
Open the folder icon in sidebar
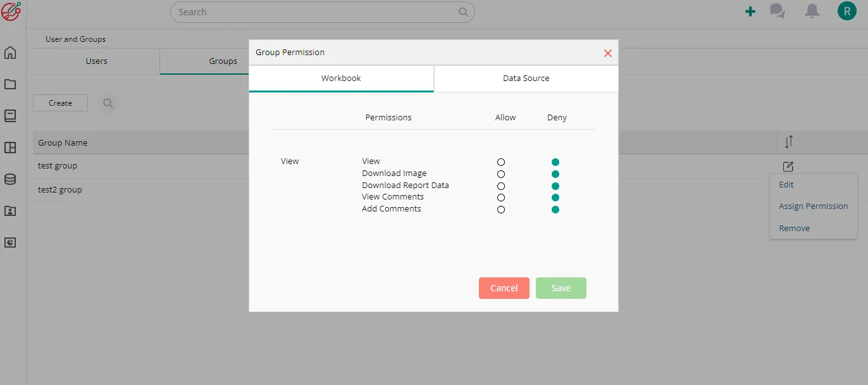pos(10,84)
